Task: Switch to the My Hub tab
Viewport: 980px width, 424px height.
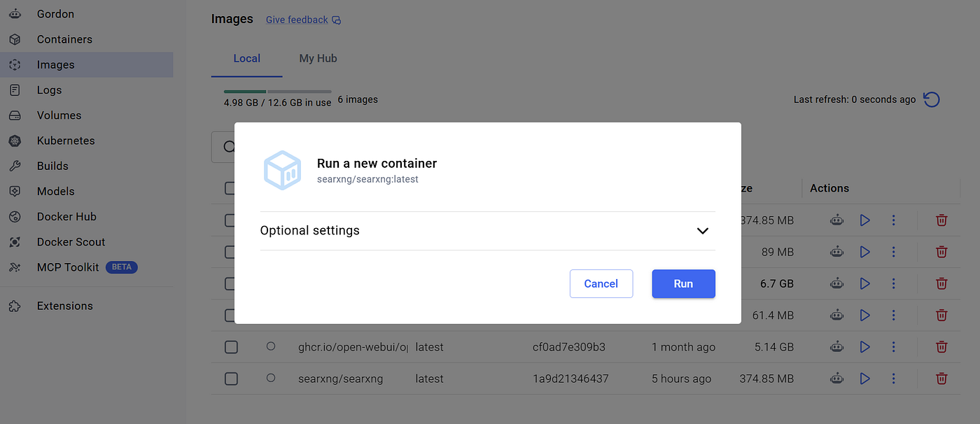Action: (318, 59)
